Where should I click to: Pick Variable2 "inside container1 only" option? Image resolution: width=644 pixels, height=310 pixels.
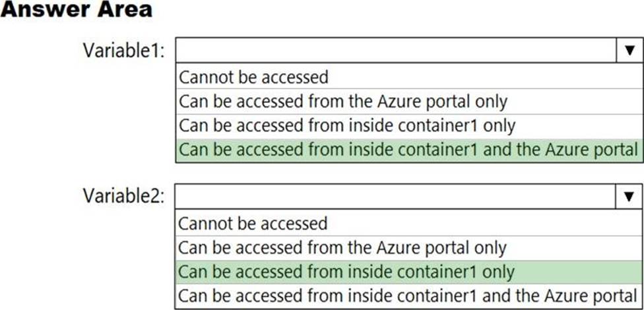click(347, 271)
